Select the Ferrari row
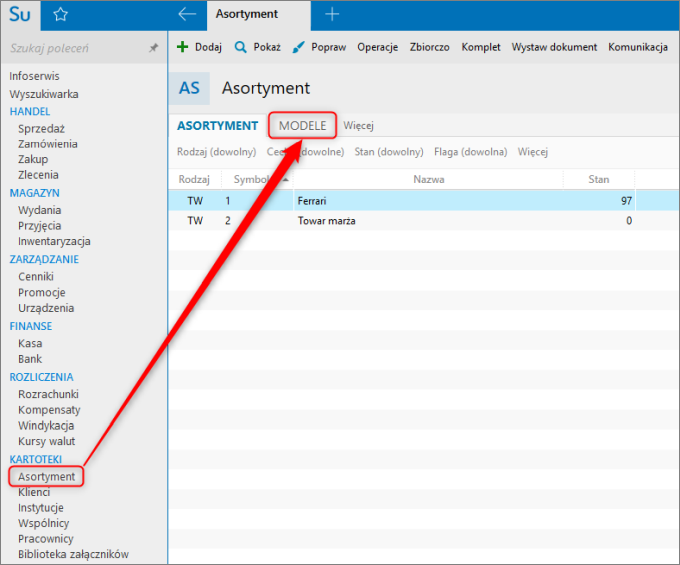This screenshot has width=680, height=565. pyautogui.click(x=424, y=201)
